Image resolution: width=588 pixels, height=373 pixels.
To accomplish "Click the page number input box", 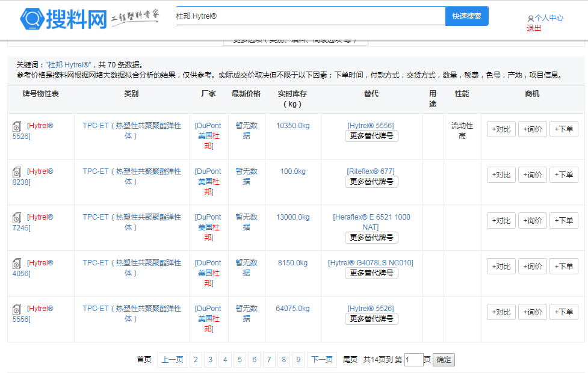I will point(415,359).
